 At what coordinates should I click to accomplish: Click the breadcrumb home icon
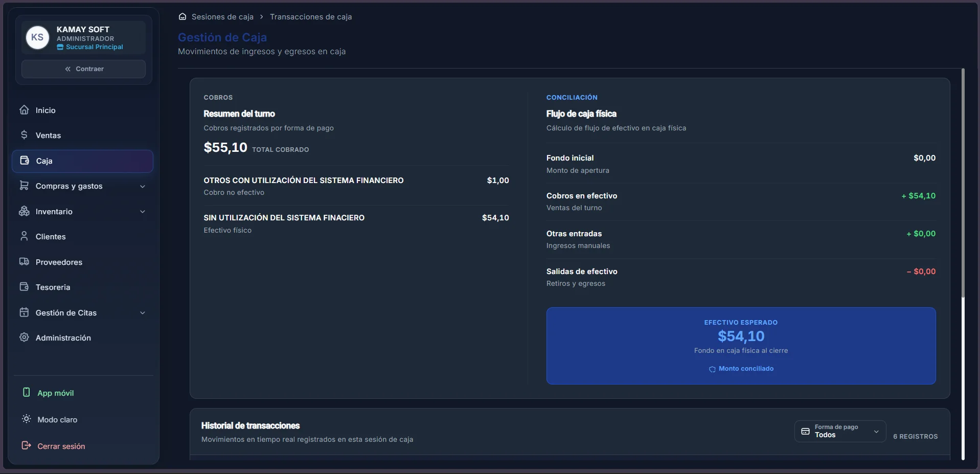click(183, 16)
